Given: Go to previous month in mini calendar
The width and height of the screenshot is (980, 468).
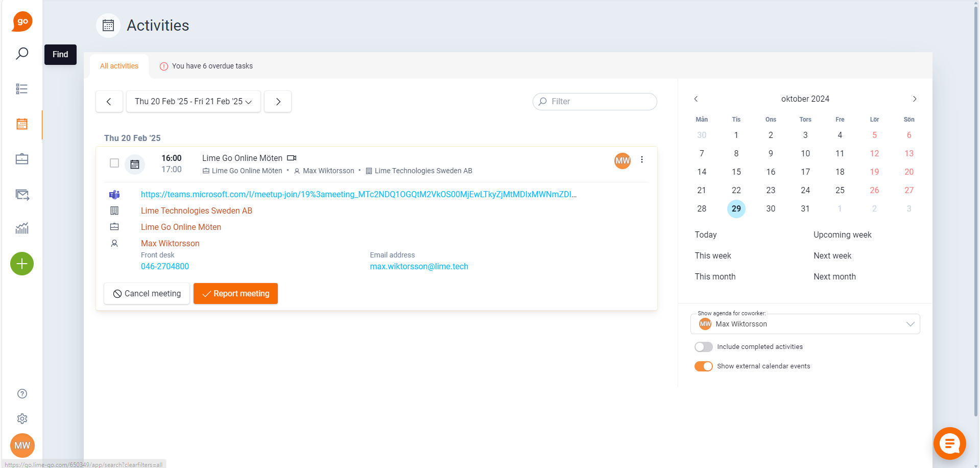Looking at the screenshot, I should tap(696, 99).
